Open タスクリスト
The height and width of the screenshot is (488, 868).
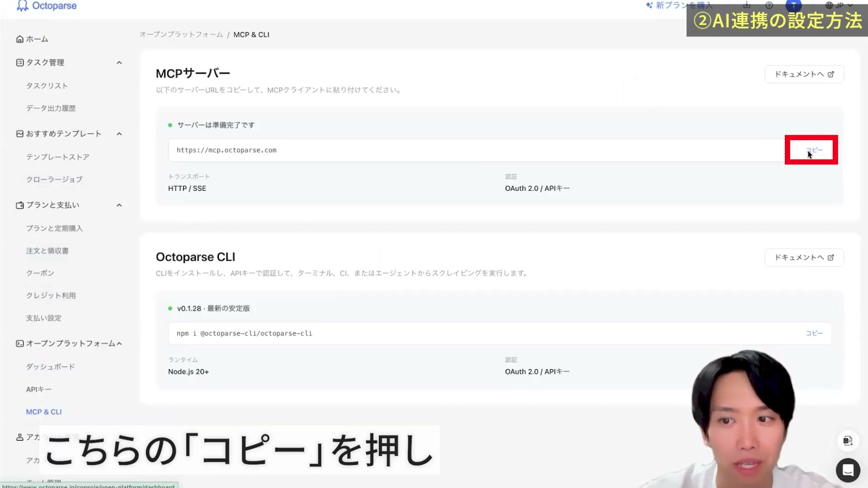coord(47,86)
